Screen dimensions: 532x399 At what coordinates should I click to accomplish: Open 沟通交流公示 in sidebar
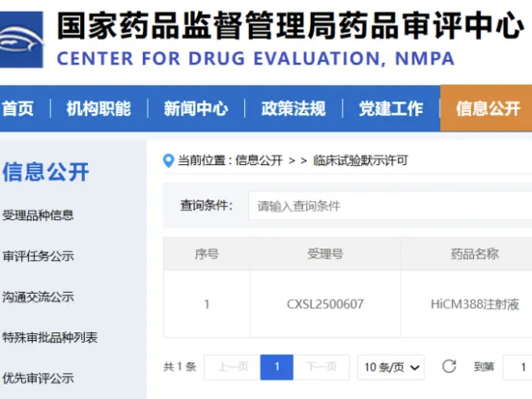tap(38, 297)
